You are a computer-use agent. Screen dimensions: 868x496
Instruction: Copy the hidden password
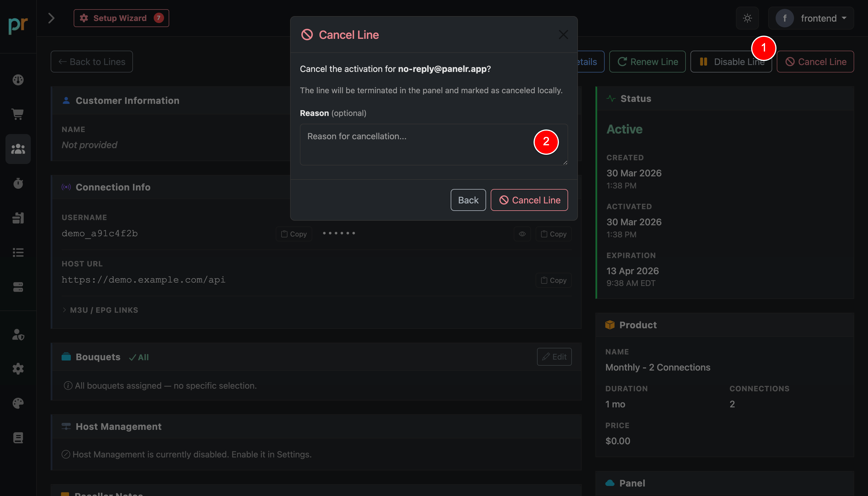click(553, 234)
